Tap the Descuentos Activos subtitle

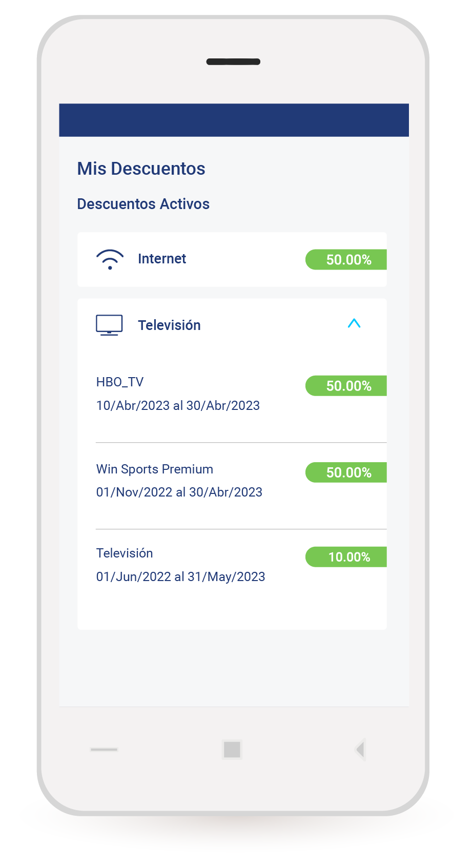(x=143, y=204)
